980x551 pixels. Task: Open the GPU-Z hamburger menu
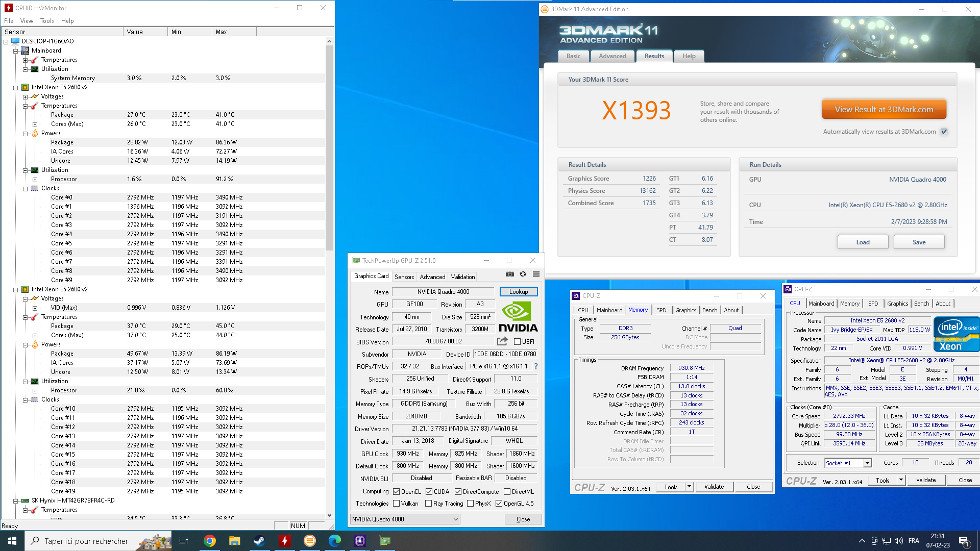point(536,274)
